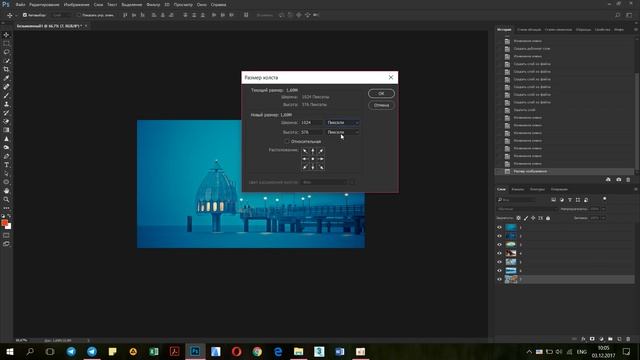Click the center anchor point in the canvas dialog
The image size is (640, 360).
313,159
